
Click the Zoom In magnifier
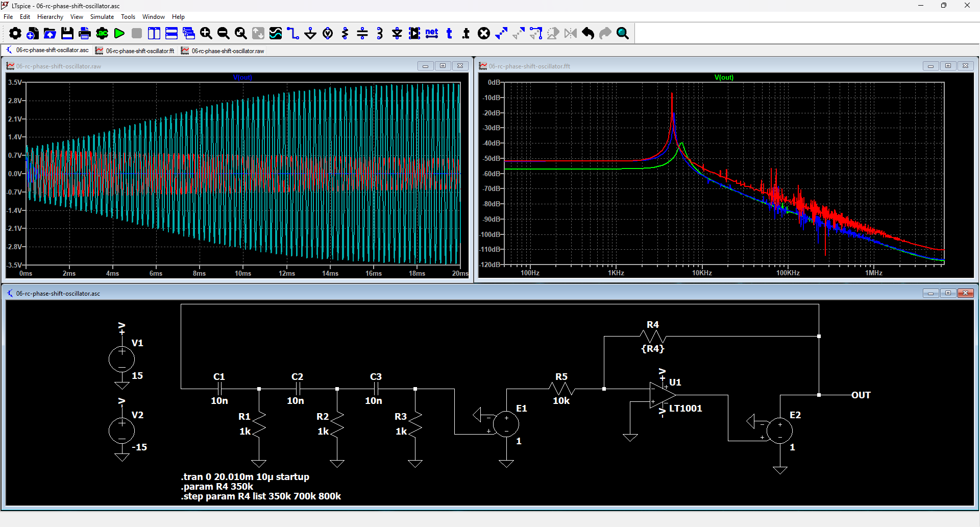tap(206, 34)
